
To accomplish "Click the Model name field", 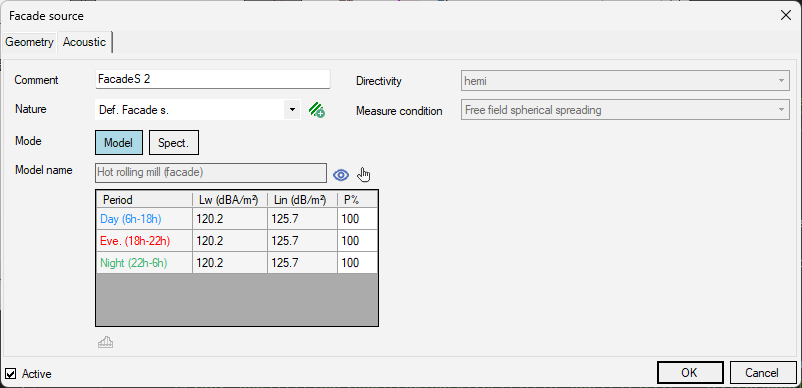I will 211,173.
